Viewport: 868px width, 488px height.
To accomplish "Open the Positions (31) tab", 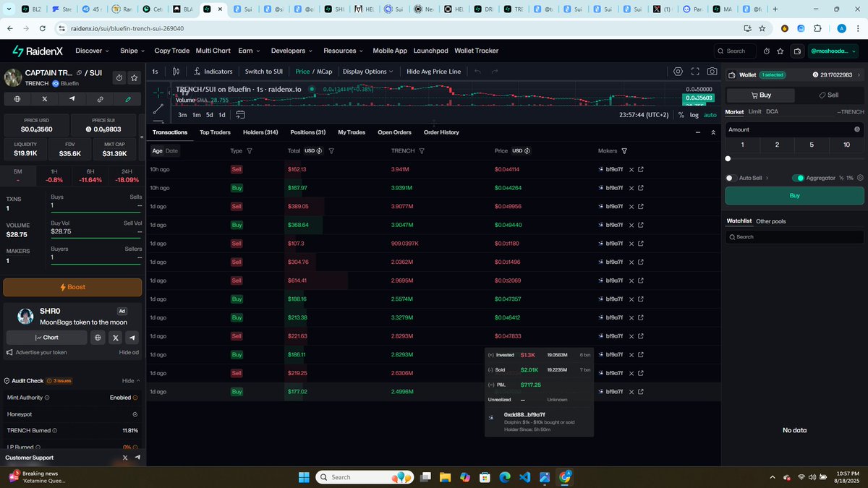I will click(x=307, y=132).
